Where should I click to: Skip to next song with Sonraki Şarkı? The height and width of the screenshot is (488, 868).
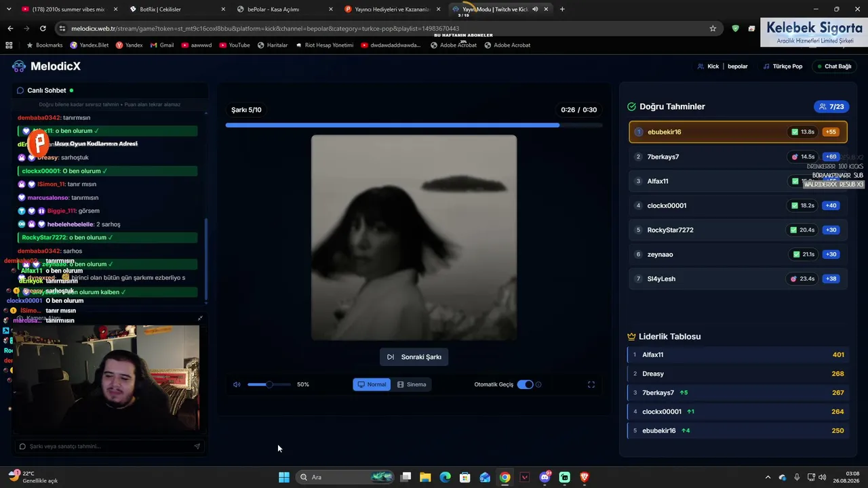[414, 357]
